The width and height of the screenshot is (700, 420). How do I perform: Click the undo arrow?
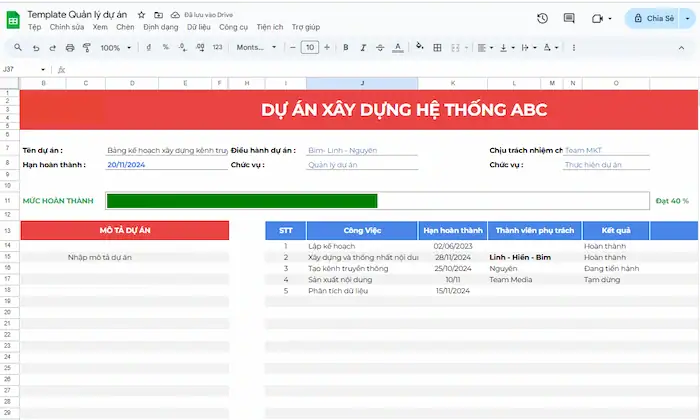pos(36,47)
